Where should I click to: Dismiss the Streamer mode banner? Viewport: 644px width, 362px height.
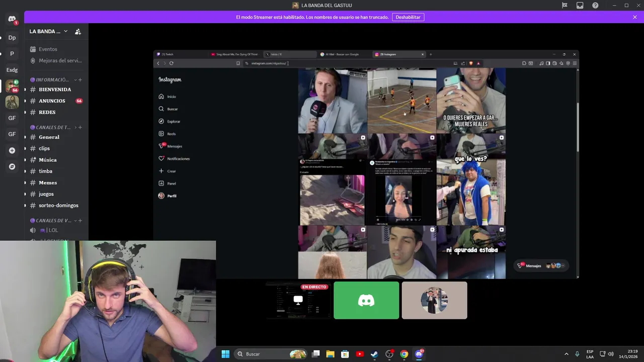(x=635, y=17)
